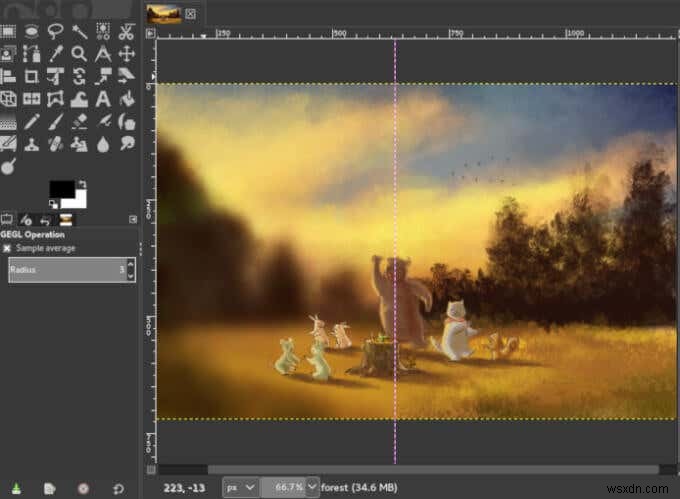
Task: Select the Rotate tool
Action: click(79, 77)
